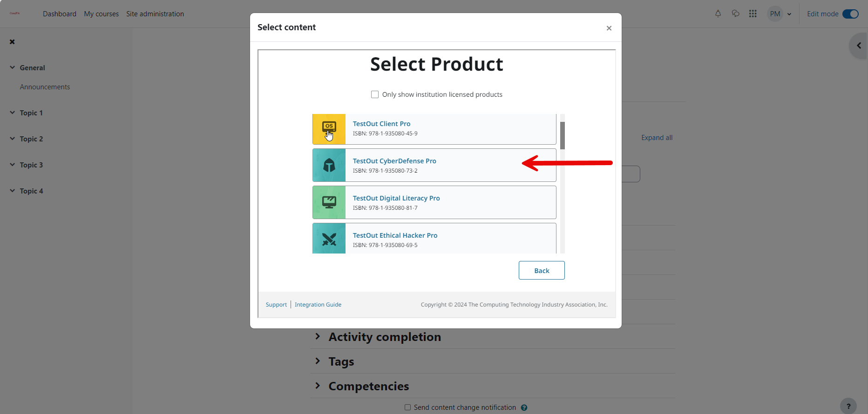Click the Ethical Hacker Pro swords icon
The height and width of the screenshot is (414, 868).
[329, 239]
